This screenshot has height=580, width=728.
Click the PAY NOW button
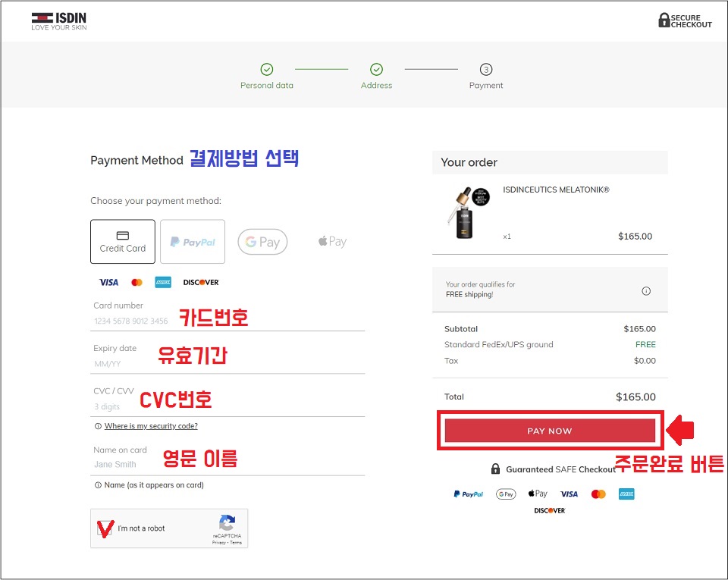550,431
